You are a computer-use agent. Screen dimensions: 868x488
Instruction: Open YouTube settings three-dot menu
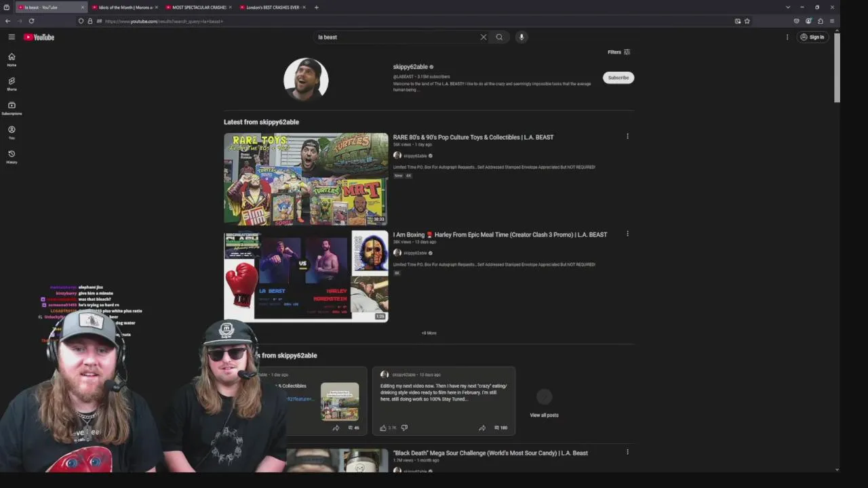pos(787,37)
